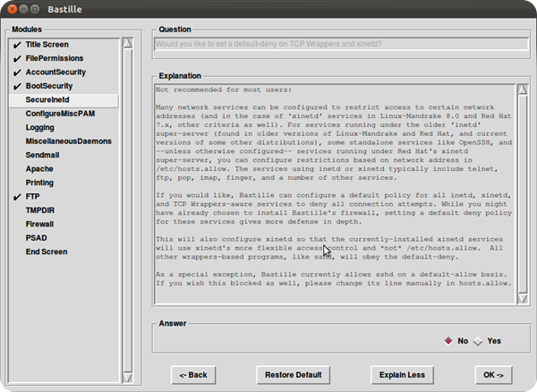Screen dimensions: 537x392
Task: Open the FilePermissions module
Action: 55,58
